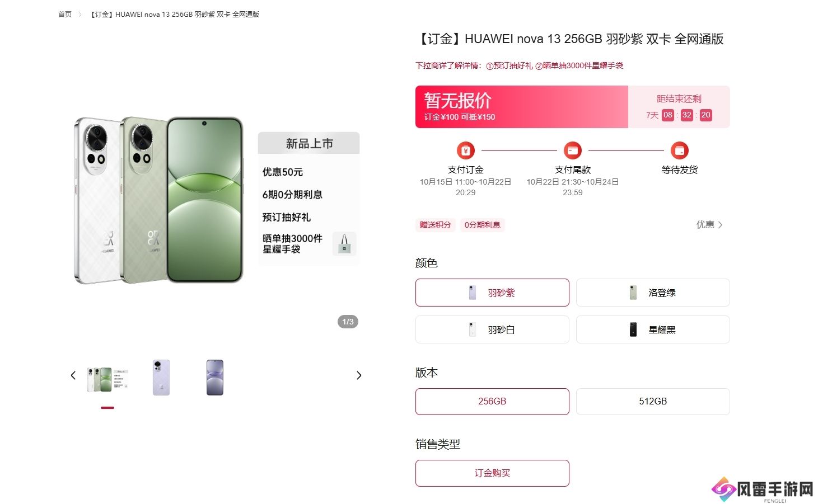Screen dimensions: 818x504
Task: Show next thumbnails with right arrow
Action: 359,375
